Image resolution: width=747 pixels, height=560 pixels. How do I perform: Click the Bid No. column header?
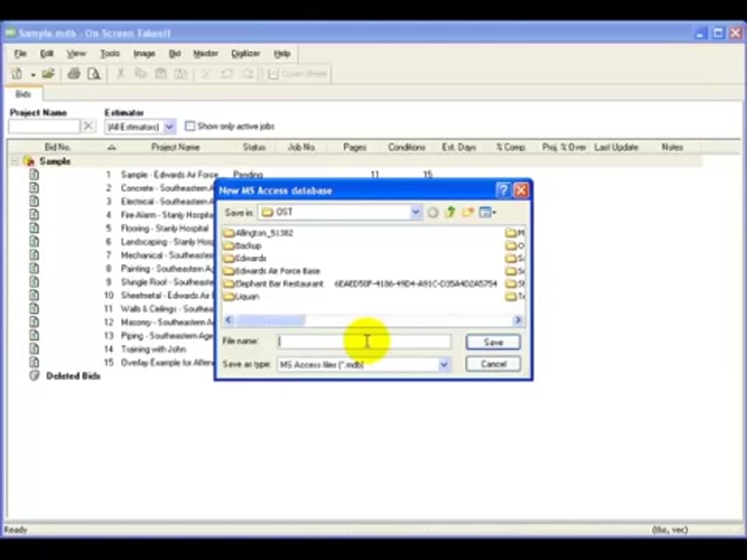click(57, 148)
